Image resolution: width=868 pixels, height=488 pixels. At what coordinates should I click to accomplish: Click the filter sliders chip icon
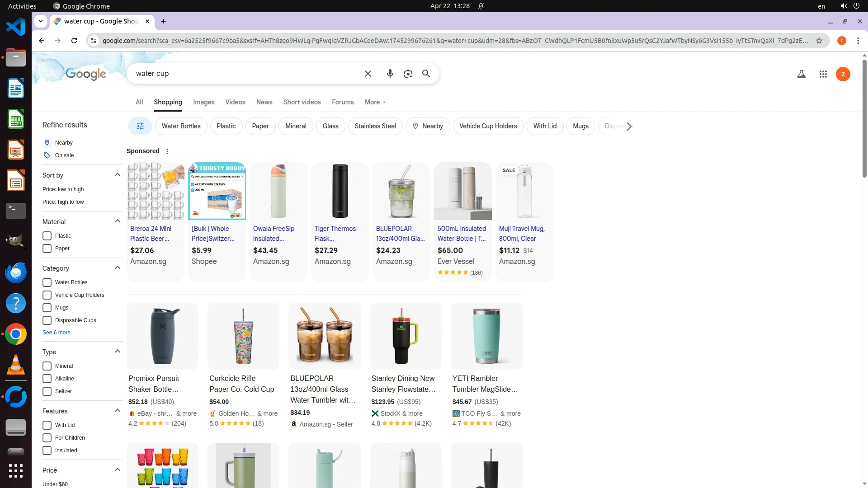tap(140, 126)
